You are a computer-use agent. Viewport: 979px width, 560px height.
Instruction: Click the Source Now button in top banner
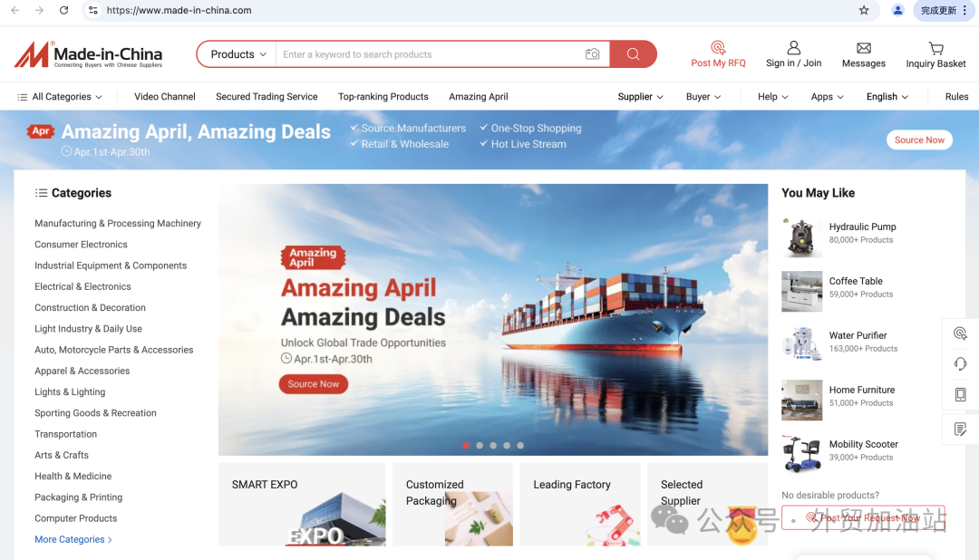[x=919, y=140]
